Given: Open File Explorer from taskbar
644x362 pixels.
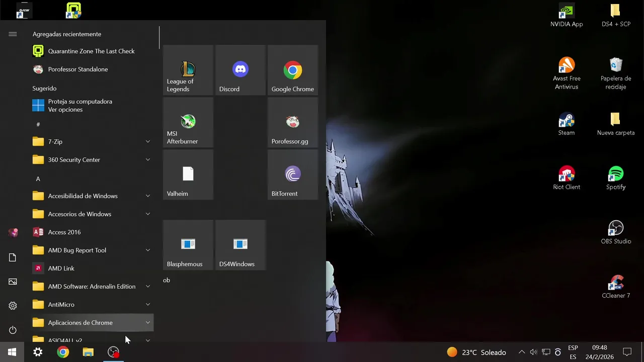Looking at the screenshot, I should tap(88, 352).
